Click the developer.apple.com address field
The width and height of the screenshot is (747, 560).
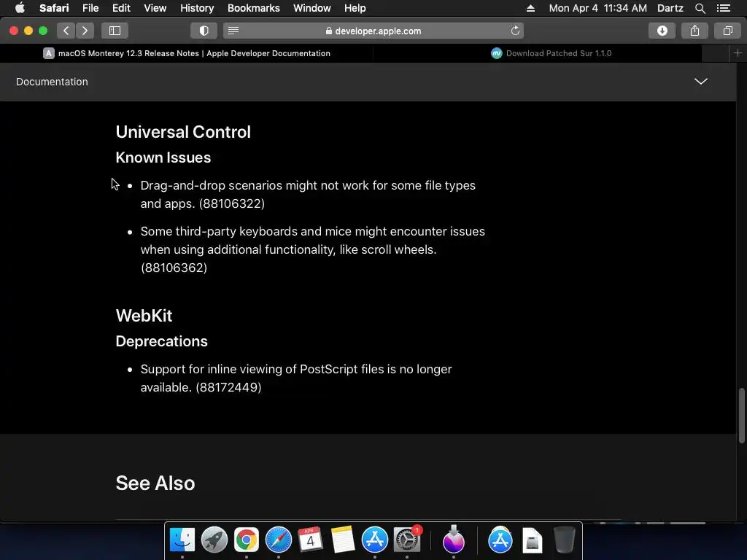[x=373, y=31]
